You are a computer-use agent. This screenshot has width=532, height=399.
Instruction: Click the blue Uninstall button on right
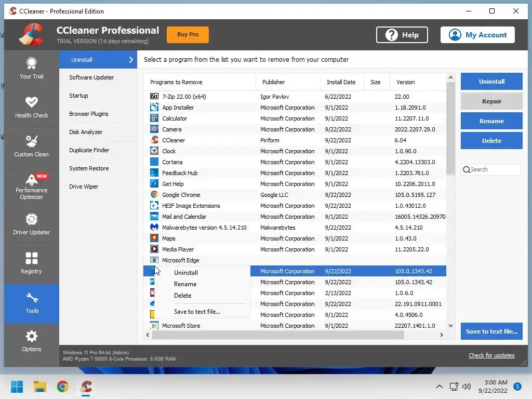coord(491,82)
